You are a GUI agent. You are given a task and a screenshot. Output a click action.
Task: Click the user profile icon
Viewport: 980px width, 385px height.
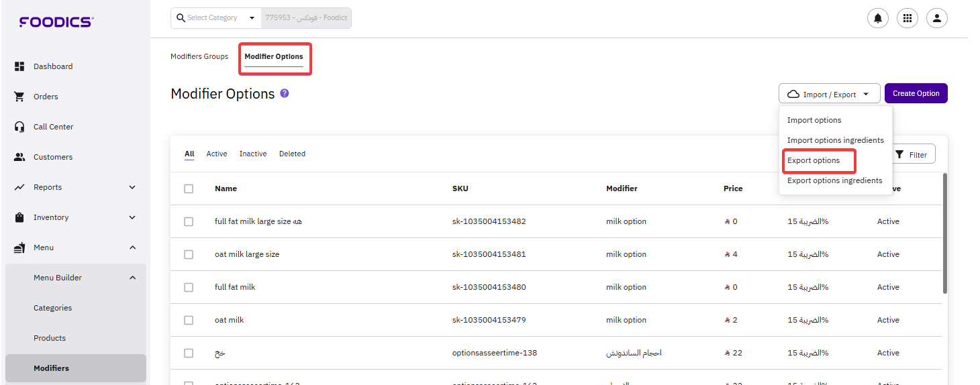[x=936, y=18]
